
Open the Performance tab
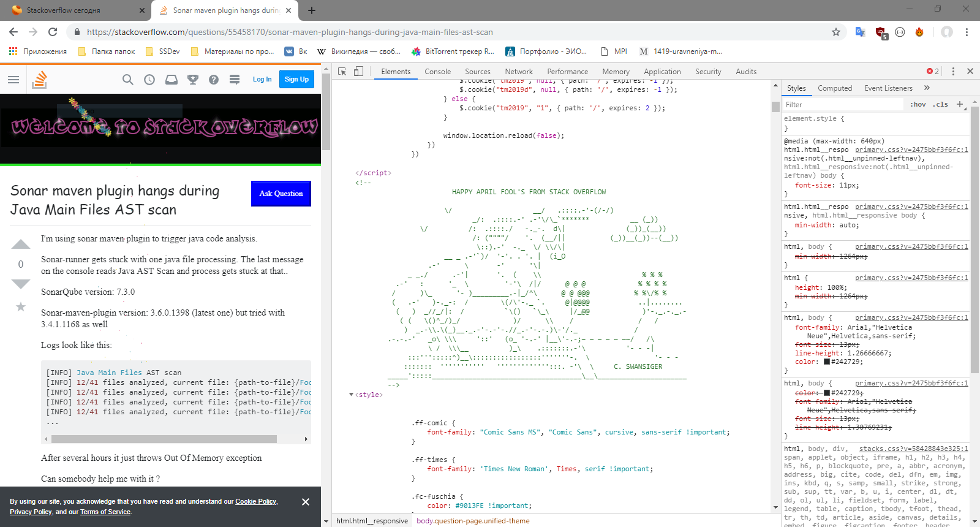point(568,72)
